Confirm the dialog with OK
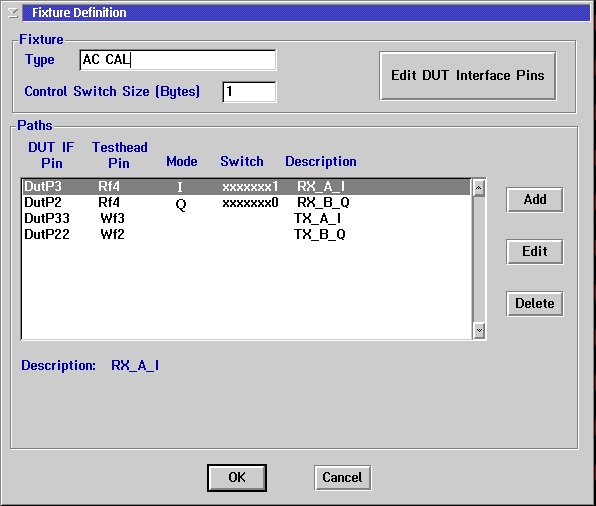The height and width of the screenshot is (506, 596). 237,477
